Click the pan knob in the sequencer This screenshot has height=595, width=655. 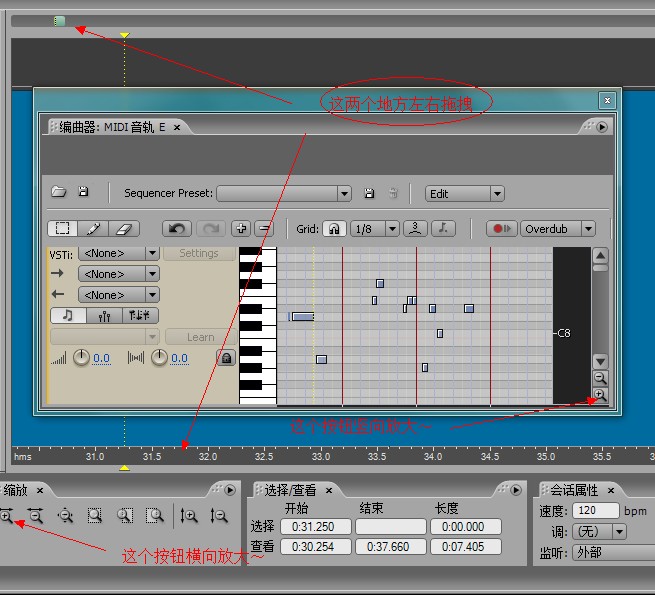point(159,358)
